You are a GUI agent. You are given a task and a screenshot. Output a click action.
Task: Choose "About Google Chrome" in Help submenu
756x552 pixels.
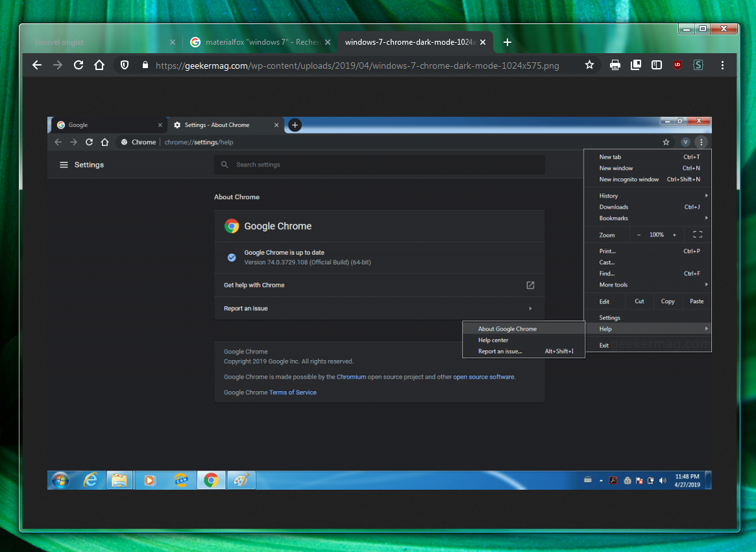[x=524, y=329]
